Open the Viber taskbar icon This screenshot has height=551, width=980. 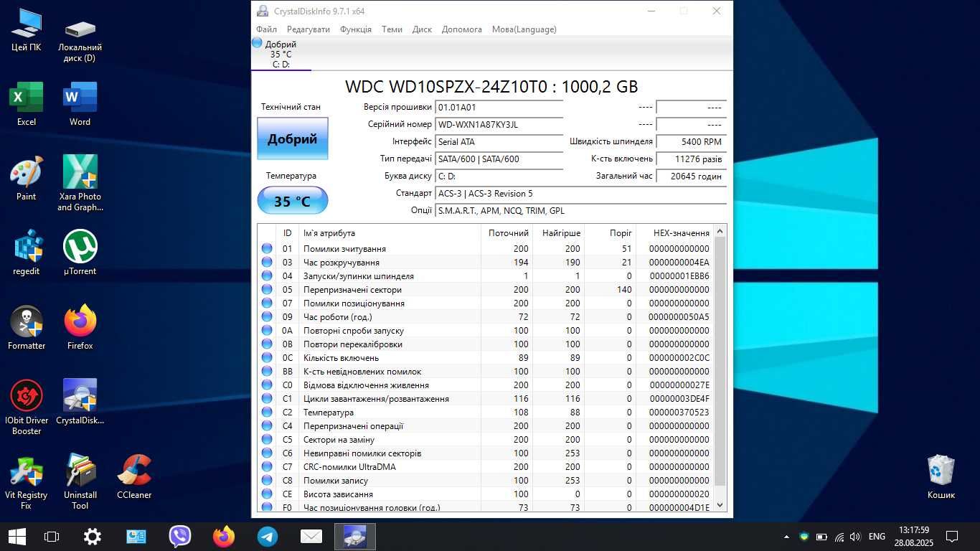(180, 536)
